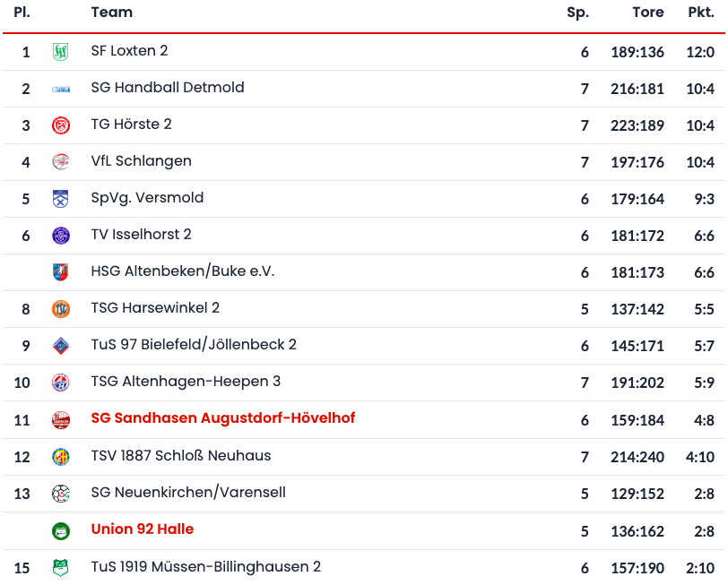Click the Tore column header
This screenshot has width=728, height=585.
click(x=647, y=13)
